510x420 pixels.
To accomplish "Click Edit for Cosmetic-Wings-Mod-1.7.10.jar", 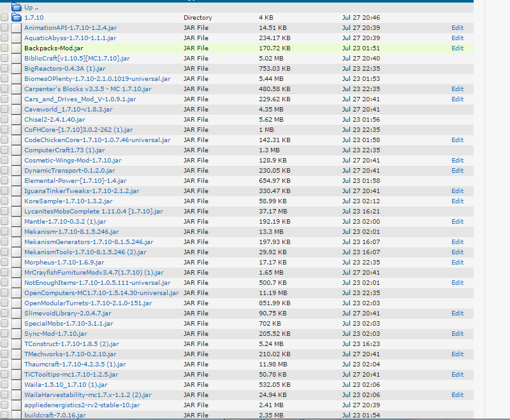I will 457,160.
